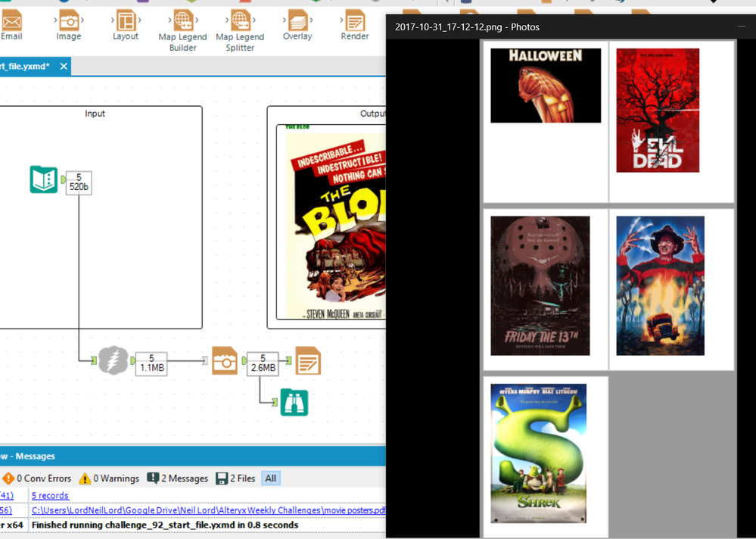Pick the Layout tool from the palette
Screen dimensions: 756x539
(126, 25)
